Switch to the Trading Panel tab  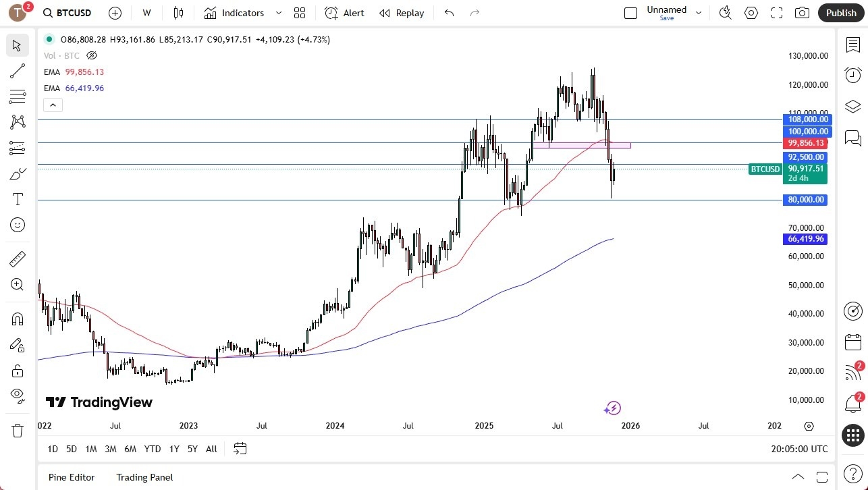coord(144,477)
